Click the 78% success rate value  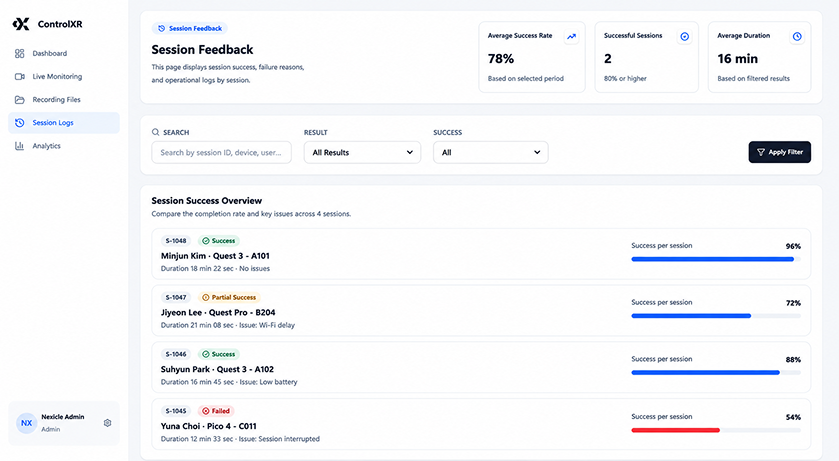click(x=501, y=58)
